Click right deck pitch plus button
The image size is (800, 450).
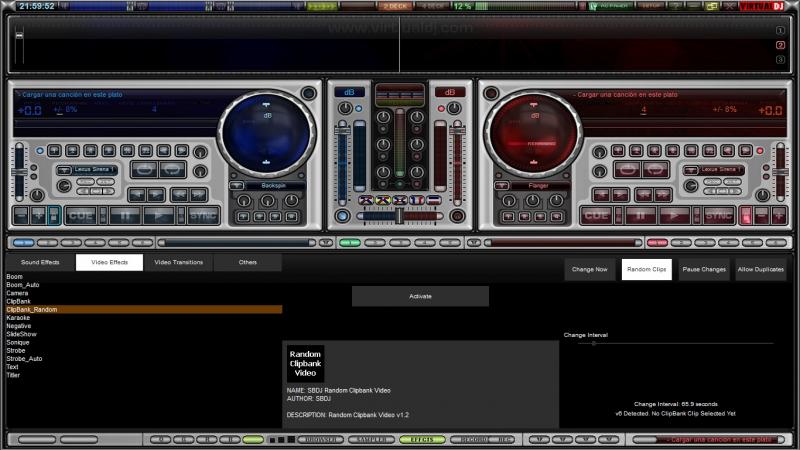pos(779,215)
